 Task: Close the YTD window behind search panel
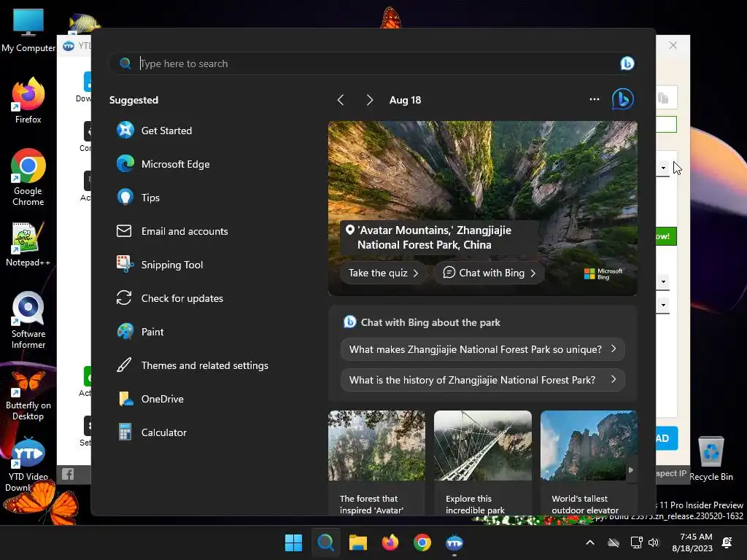tap(673, 45)
